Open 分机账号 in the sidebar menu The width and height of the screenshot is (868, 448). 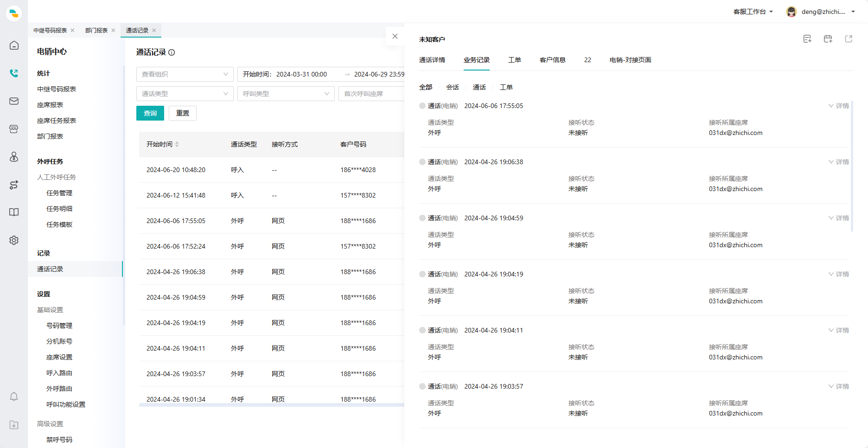[x=59, y=341]
